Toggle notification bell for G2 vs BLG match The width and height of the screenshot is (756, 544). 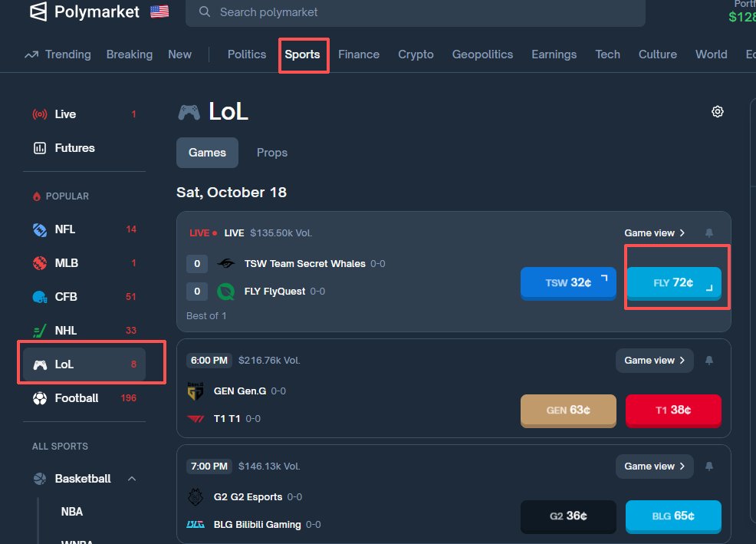tap(708, 466)
